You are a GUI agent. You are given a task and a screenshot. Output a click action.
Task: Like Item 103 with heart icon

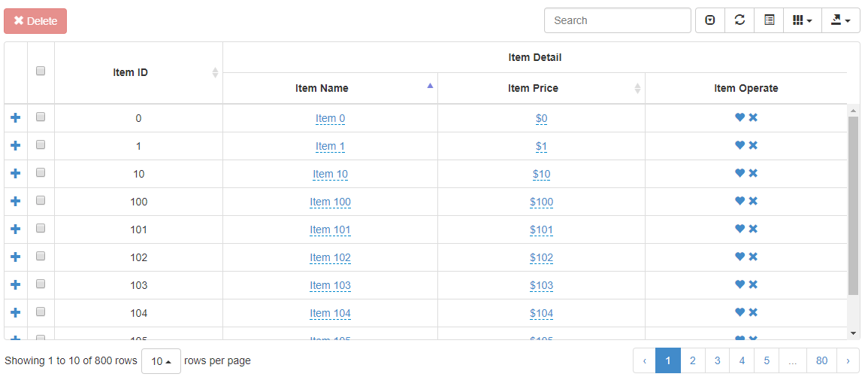(x=739, y=284)
